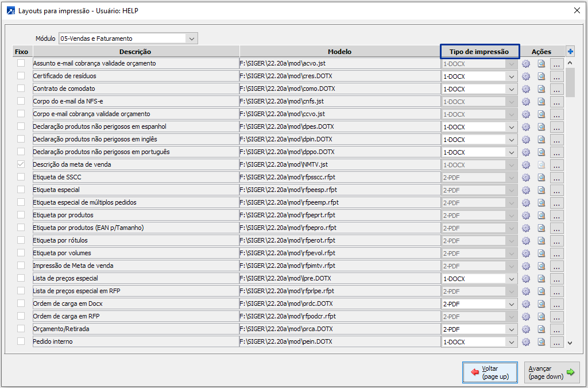Preview model icon in Pedido interno row
This screenshot has width=588, height=388.
pos(541,342)
